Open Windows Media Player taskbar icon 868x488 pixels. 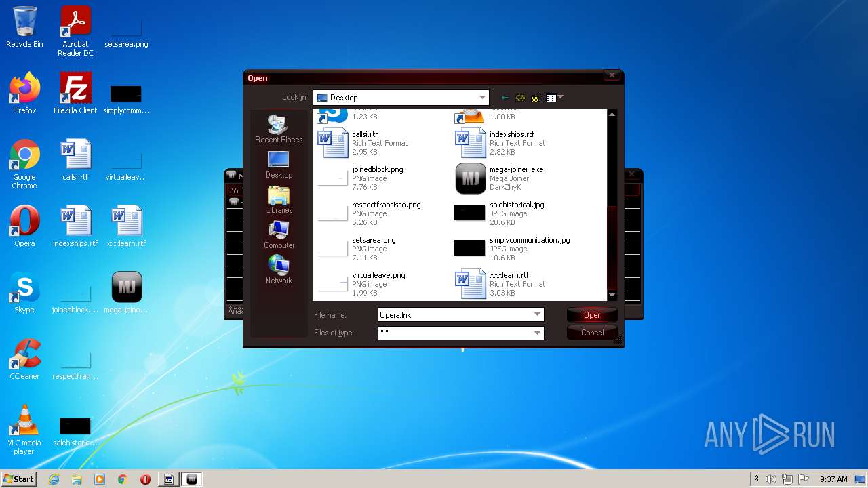coord(100,479)
